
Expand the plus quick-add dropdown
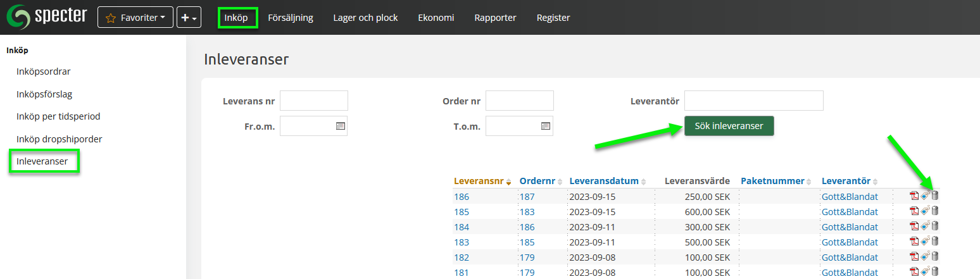(189, 18)
